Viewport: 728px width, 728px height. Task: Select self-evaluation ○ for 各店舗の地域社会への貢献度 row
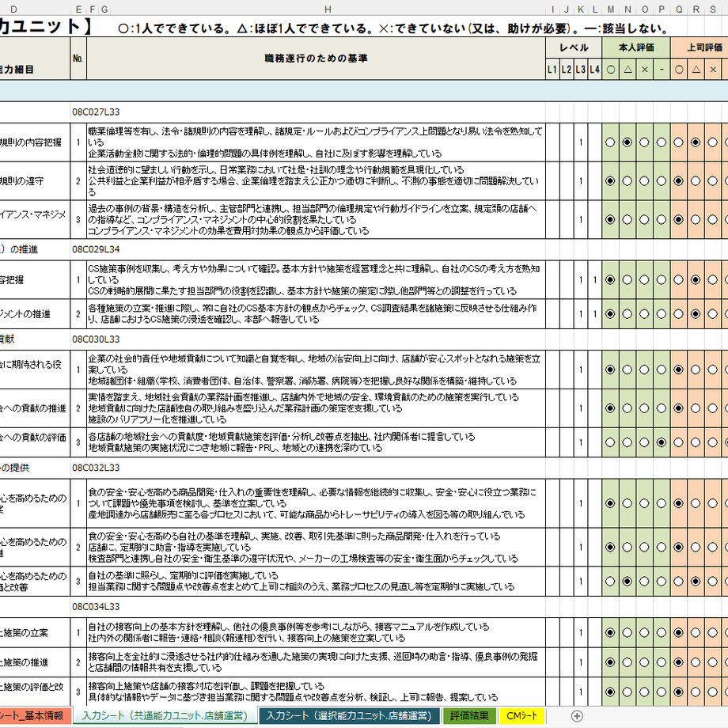[x=610, y=442]
